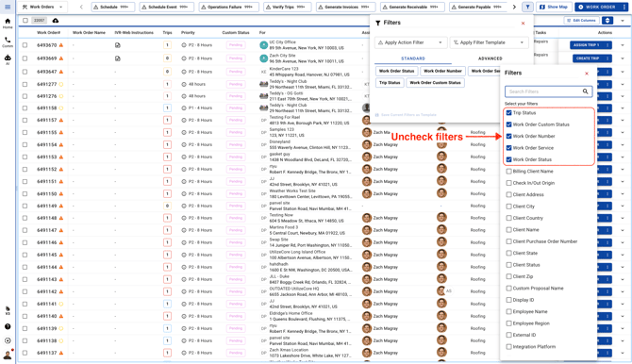Screen dimensions: 632x364
Task: Expand row chevron for the ASSIGN TRIP 1 row
Action: pos(623,45)
